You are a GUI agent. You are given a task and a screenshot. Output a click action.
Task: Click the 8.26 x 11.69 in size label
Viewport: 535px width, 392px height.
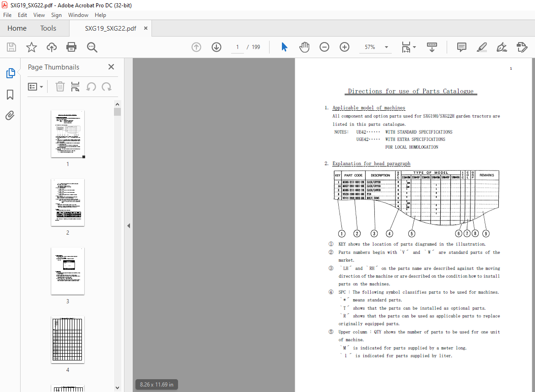coord(157,385)
